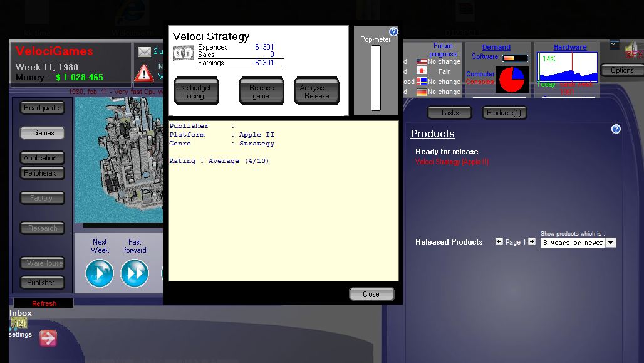Click the red Refresh button
The image size is (644, 363).
pos(44,303)
